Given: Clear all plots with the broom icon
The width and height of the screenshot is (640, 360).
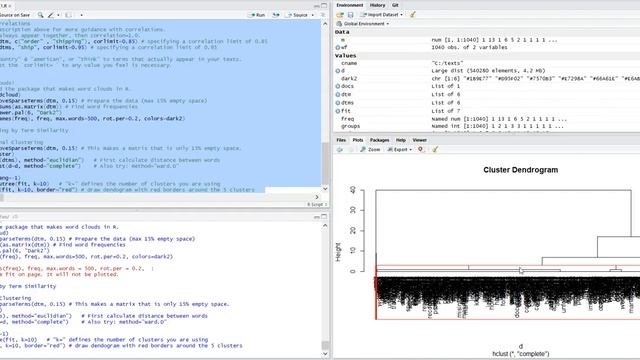Looking at the screenshot, I should click(x=435, y=150).
